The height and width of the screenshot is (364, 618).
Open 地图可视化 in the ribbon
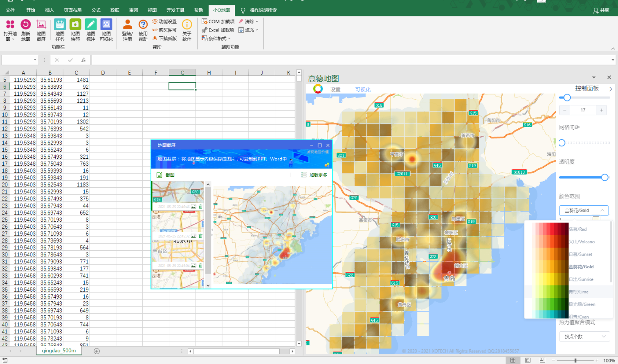tap(106, 30)
